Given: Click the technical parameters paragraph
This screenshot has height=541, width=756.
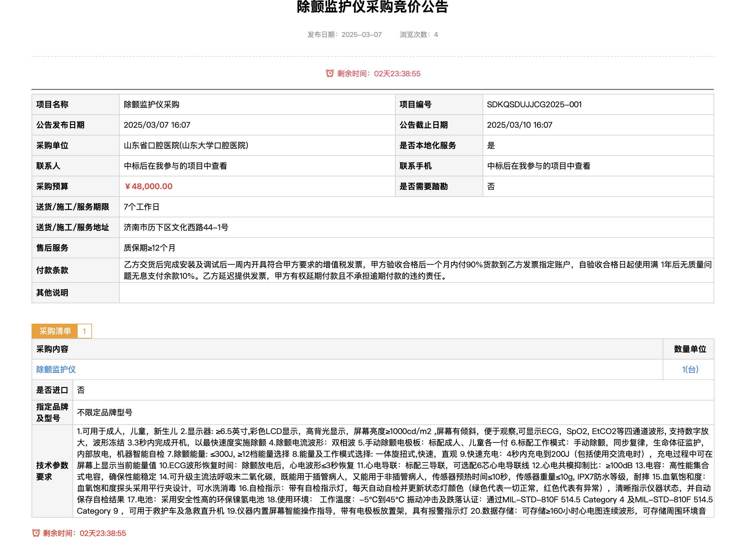Looking at the screenshot, I should (395, 471).
